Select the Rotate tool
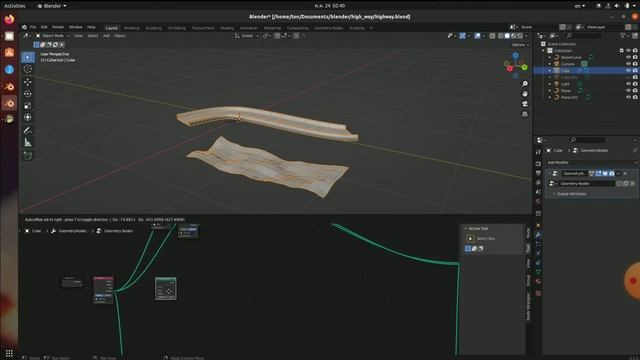The image size is (640, 360). pos(28,94)
